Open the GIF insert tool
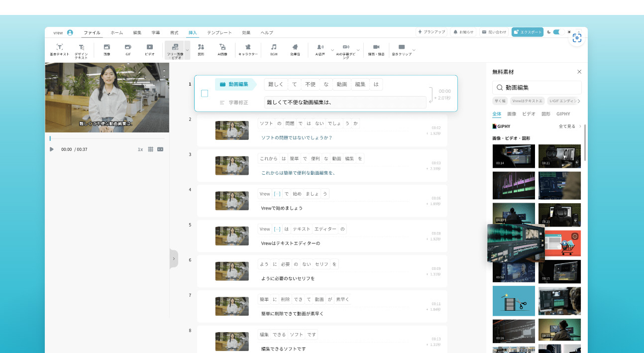 pyautogui.click(x=127, y=48)
